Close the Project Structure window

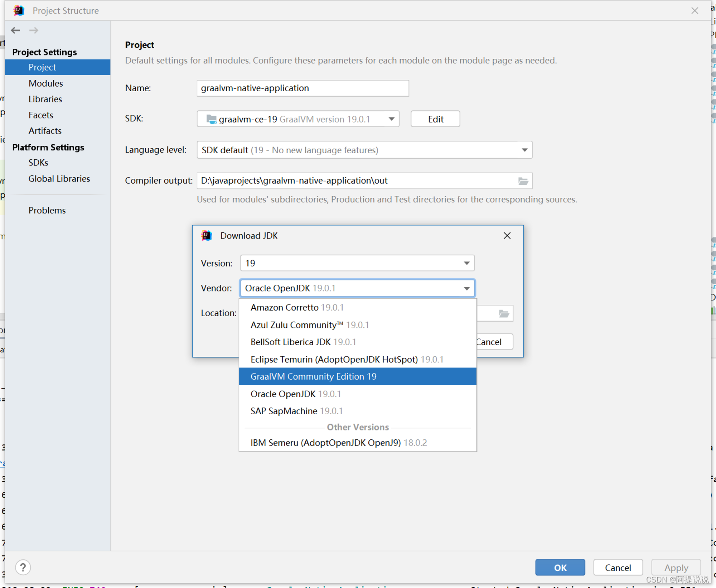[x=695, y=11]
